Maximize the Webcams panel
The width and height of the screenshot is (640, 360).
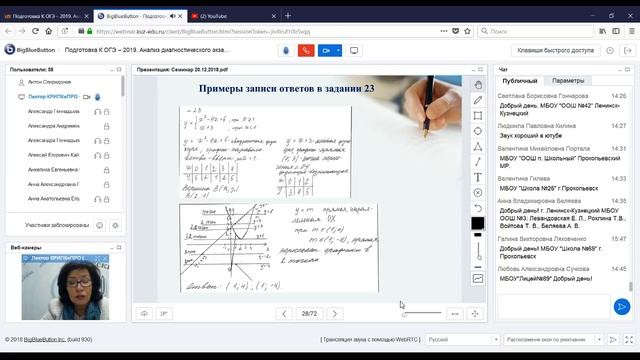119,247
